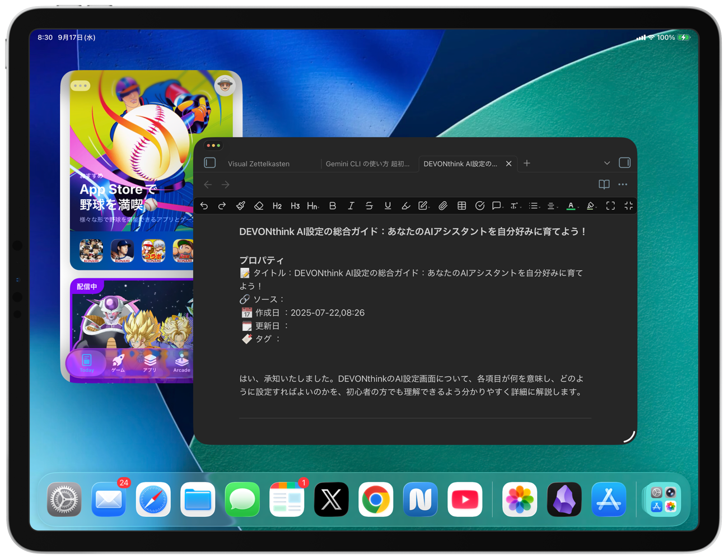Viewport: 728px width, 560px height.
Task: Open the Hn heading level dropdown
Action: tap(312, 206)
